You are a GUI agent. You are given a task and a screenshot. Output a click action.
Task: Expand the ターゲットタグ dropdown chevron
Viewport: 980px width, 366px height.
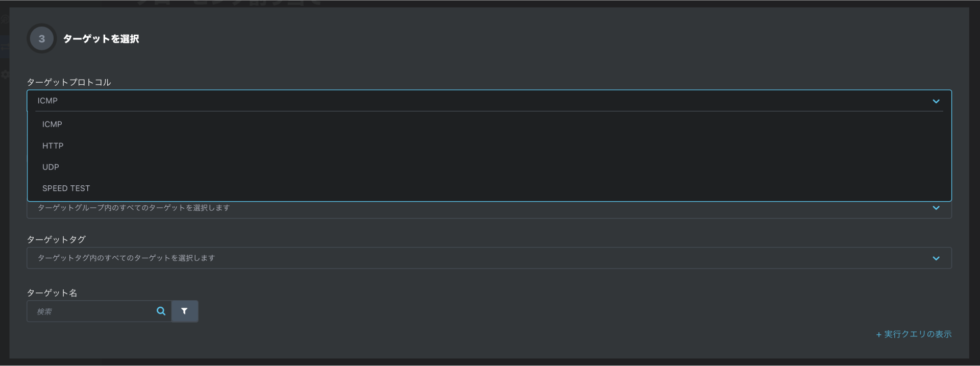pyautogui.click(x=936, y=258)
